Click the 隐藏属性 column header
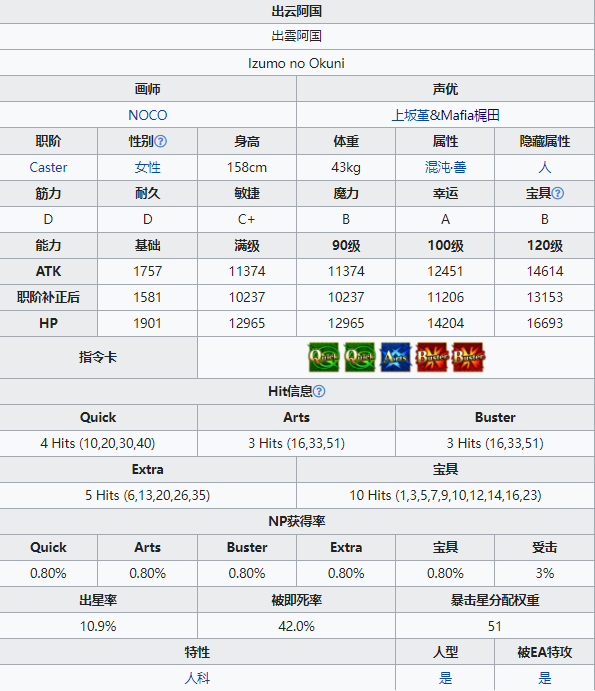595x691 pixels. pos(545,141)
